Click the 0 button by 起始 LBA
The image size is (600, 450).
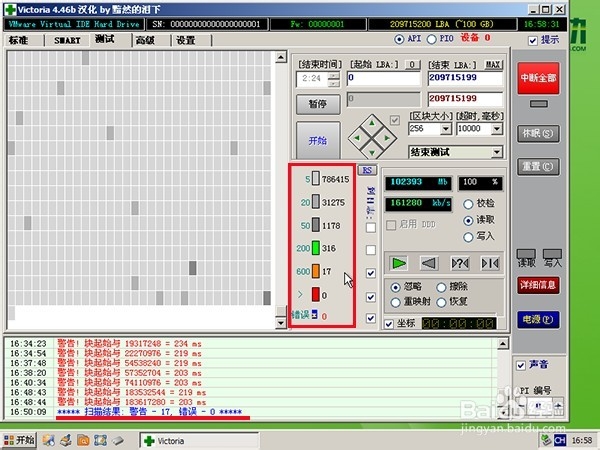pos(412,65)
